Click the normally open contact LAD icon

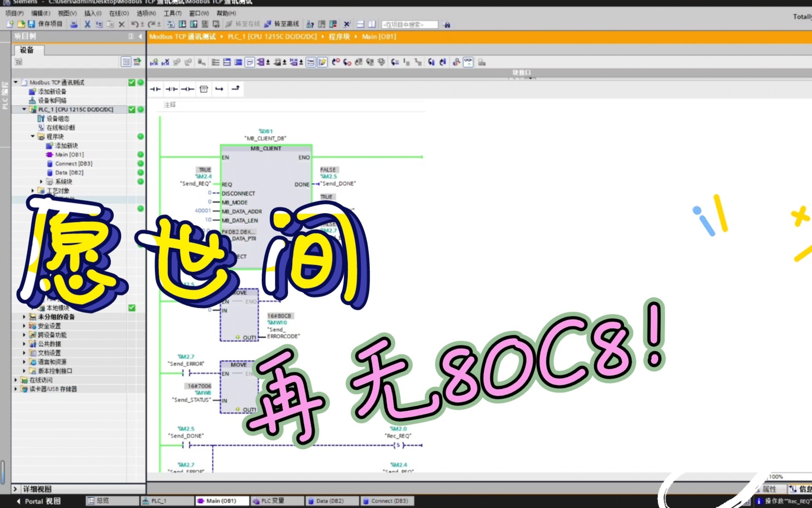(x=156, y=89)
